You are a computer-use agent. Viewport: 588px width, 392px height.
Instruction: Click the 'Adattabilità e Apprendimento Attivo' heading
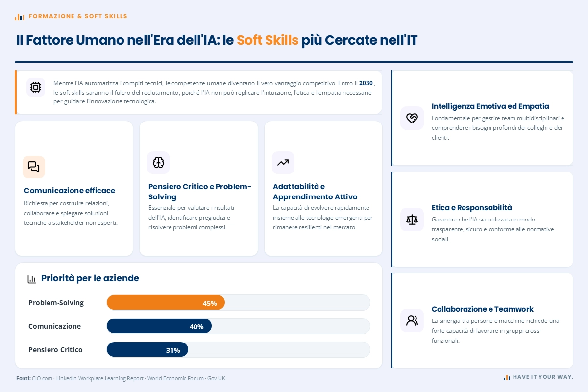click(x=315, y=192)
